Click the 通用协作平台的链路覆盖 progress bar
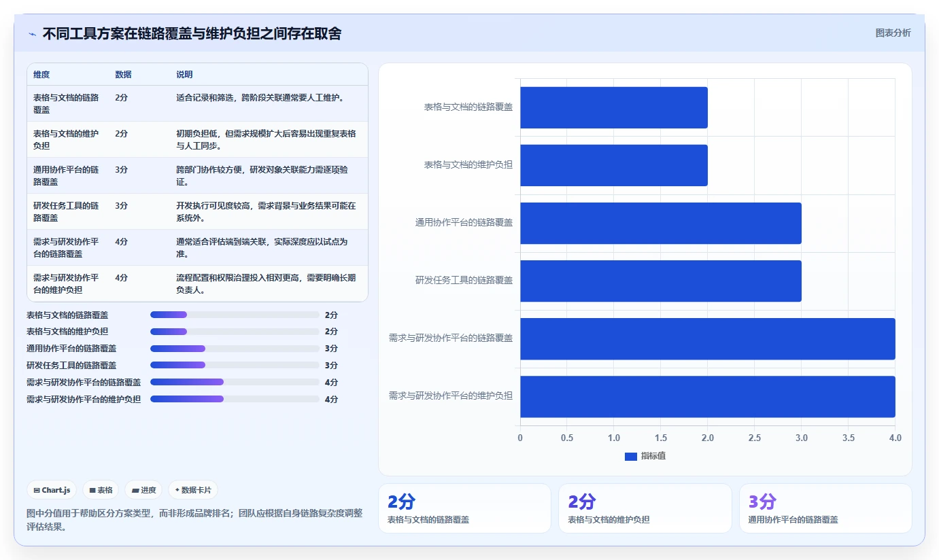This screenshot has height=560, width=939. pos(235,349)
